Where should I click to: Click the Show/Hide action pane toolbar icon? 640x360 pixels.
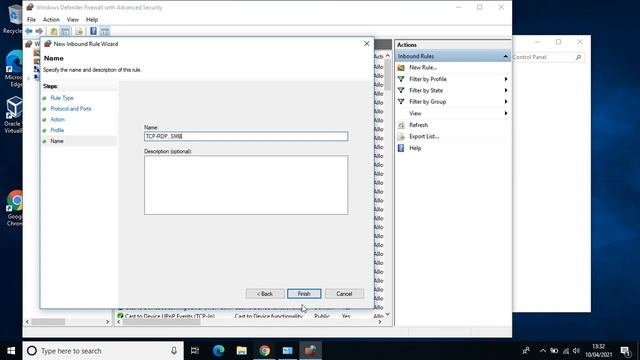pos(105,31)
